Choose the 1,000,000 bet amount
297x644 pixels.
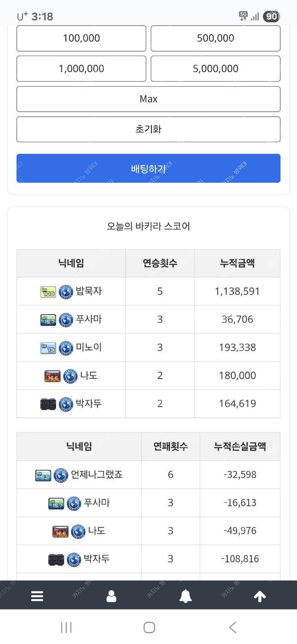point(81,69)
